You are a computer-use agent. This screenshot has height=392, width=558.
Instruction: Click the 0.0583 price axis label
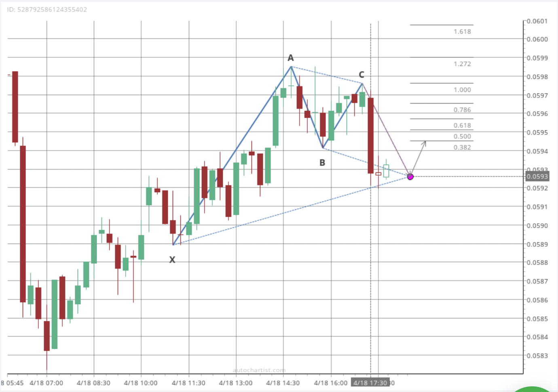[537, 356]
